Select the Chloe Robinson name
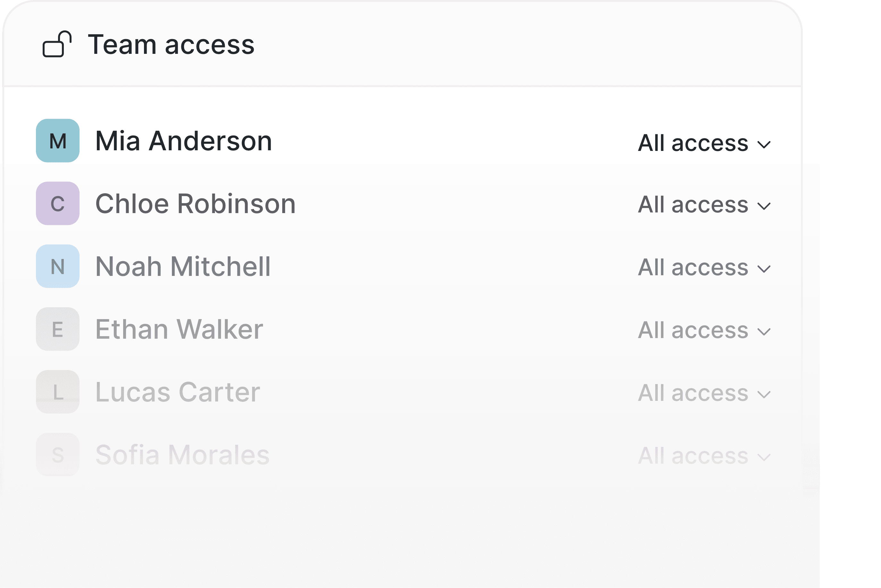 coord(196,204)
